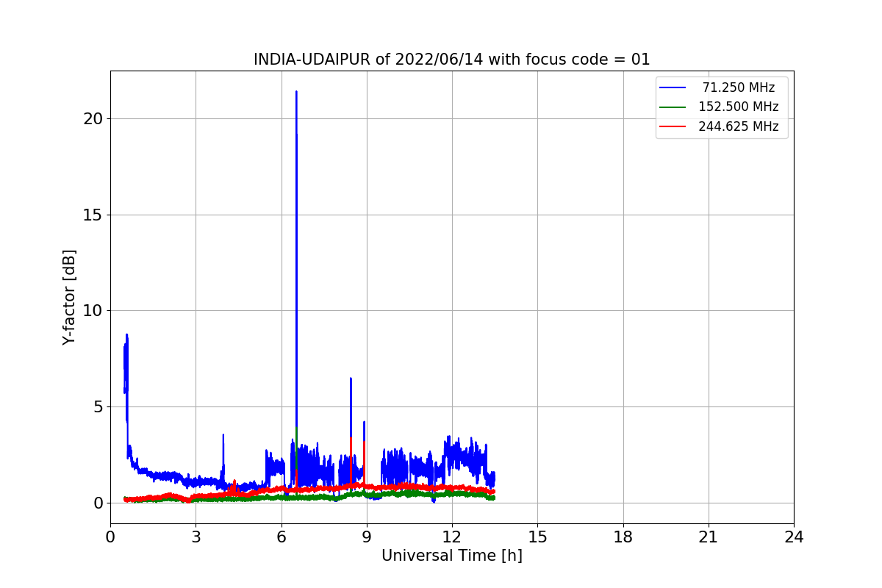
Task: Click the 'Universal Time [h]' axis label
Action: click(452, 556)
